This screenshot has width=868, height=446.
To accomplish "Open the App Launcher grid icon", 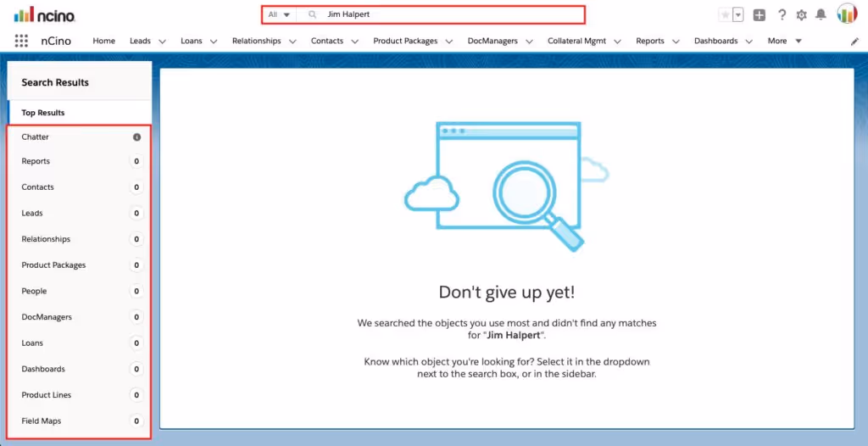I will (21, 41).
